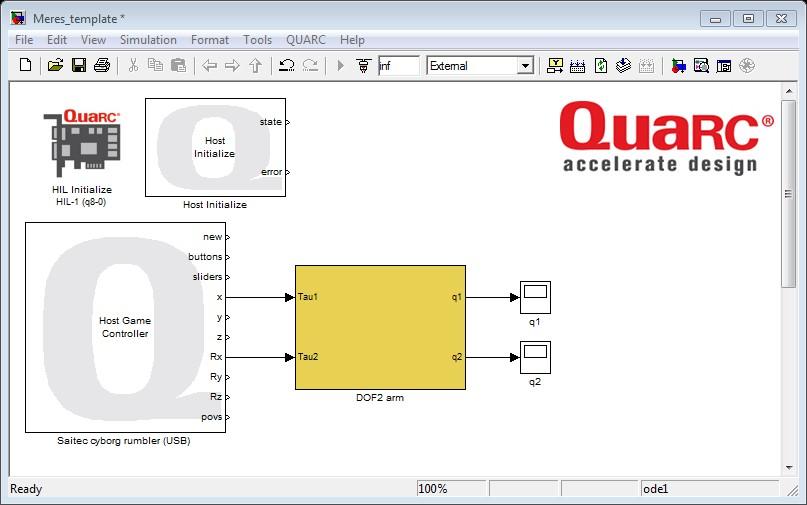Click the 'Tau2' input port label
This screenshot has width=807, height=505.
click(x=308, y=357)
